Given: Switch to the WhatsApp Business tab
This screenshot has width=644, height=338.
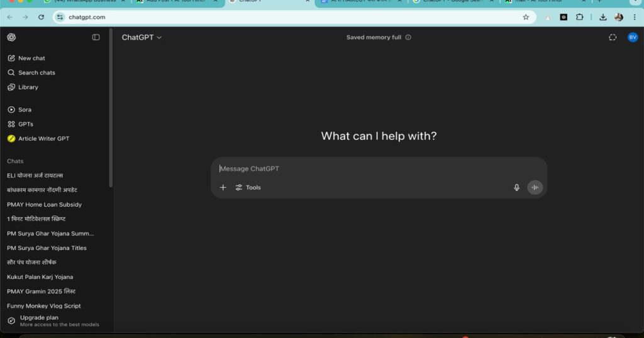Looking at the screenshot, I should tap(85, 2).
